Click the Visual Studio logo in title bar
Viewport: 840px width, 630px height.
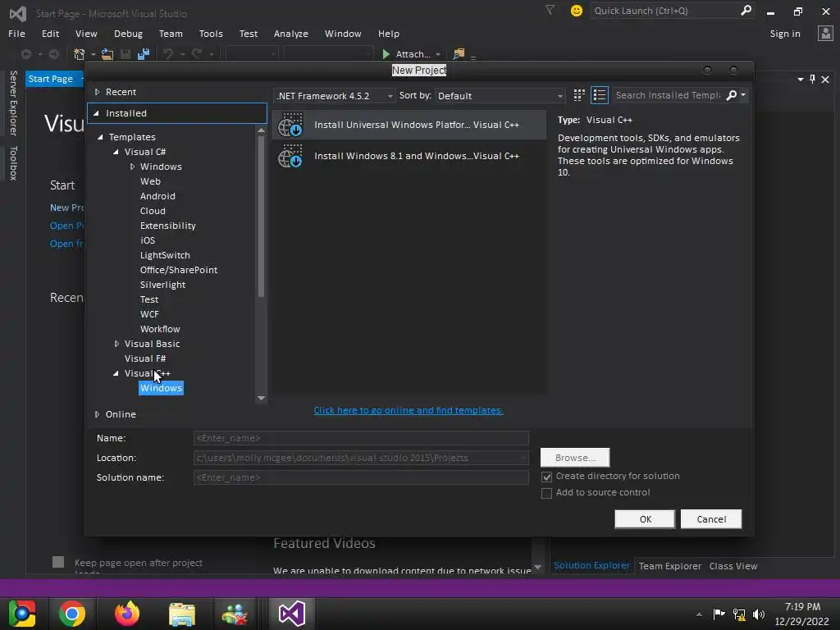tap(18, 13)
